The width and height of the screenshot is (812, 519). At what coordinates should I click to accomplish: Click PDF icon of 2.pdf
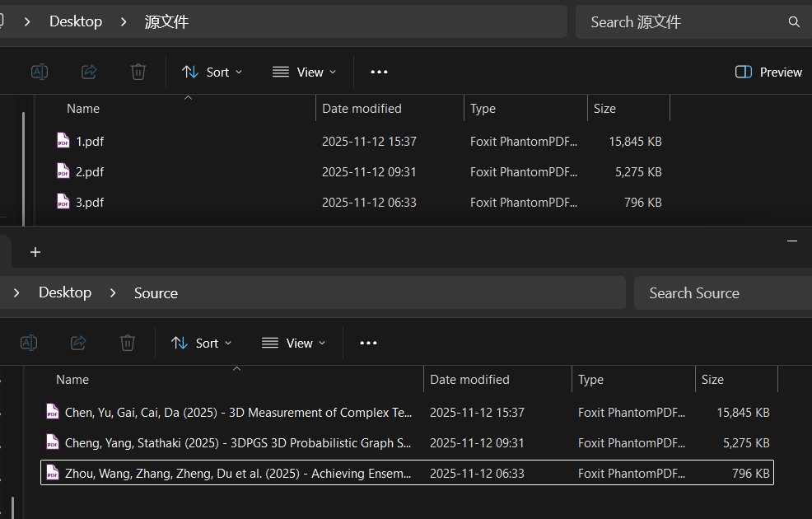63,171
